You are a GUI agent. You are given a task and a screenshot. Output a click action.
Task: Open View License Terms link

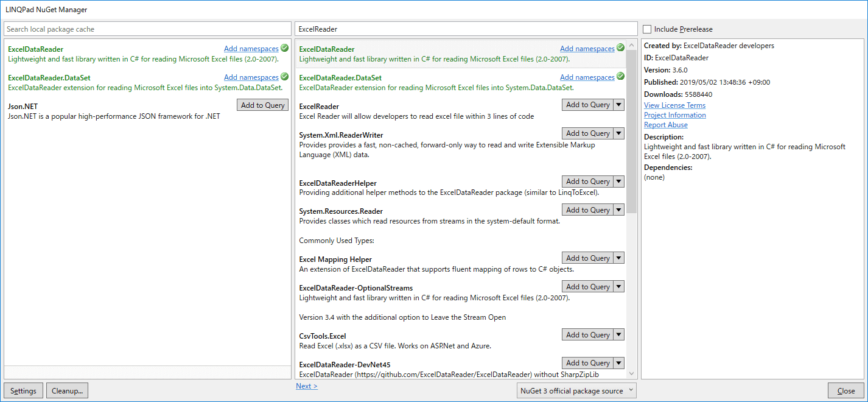[x=674, y=105]
